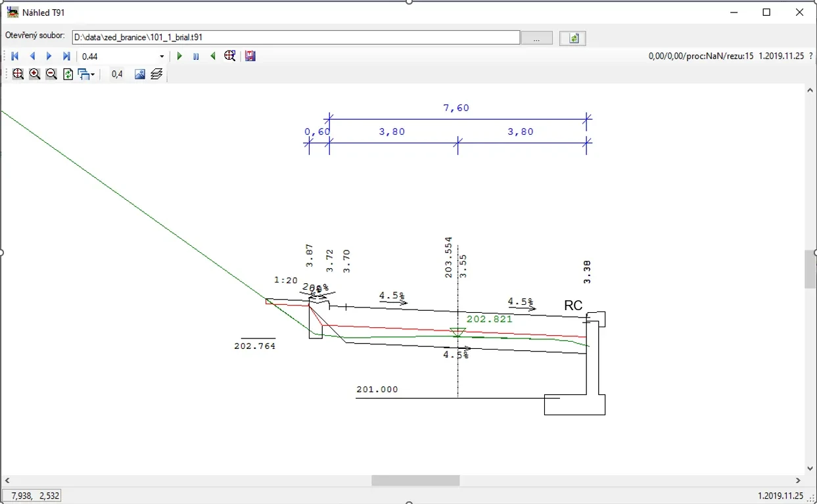
Task: Open the 0.44 station dropdown
Action: tap(162, 57)
